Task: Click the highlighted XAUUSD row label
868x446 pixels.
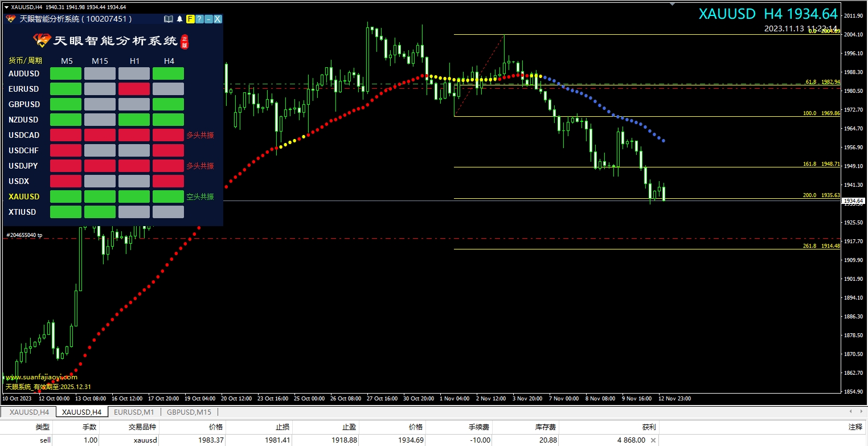Action: (x=24, y=197)
